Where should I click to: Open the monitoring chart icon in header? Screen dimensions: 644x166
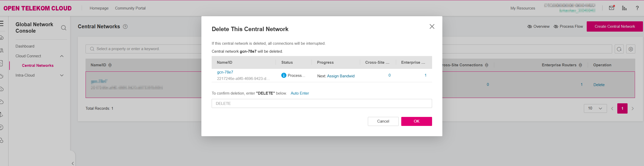(x=624, y=8)
